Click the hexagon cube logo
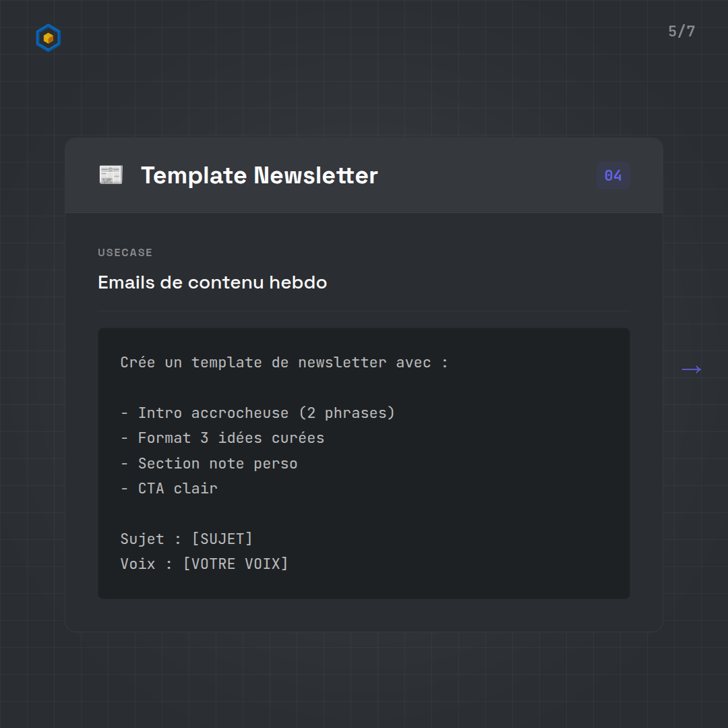This screenshot has height=728, width=728. 48,38
